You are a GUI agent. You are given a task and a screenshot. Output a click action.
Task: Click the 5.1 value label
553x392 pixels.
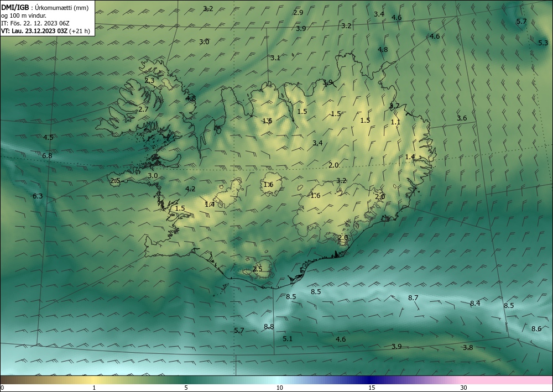pos(288,339)
